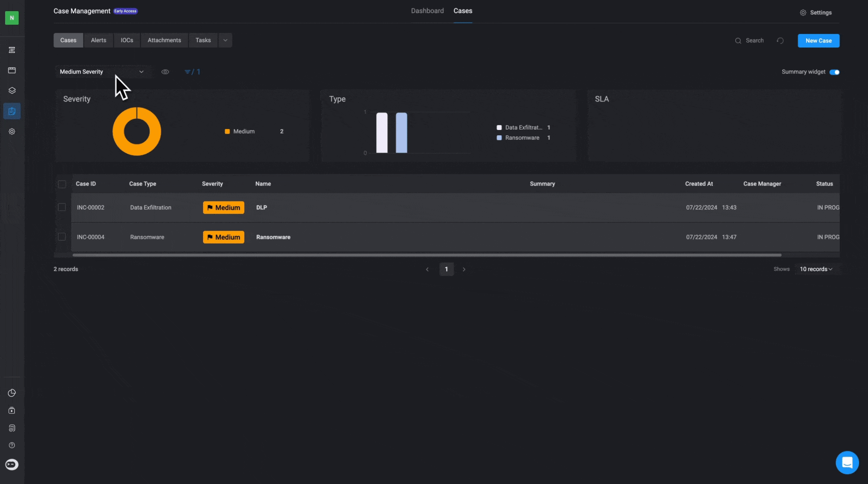Screen dimensions: 868x484
Task: Toggle the eye visibility icon
Action: pyautogui.click(x=165, y=72)
